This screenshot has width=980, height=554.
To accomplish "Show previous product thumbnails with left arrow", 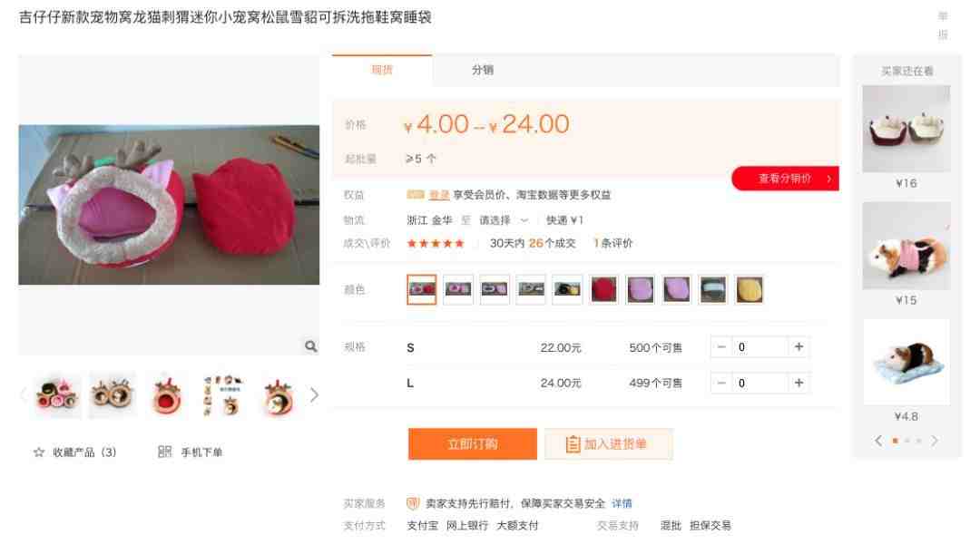I will [x=23, y=394].
